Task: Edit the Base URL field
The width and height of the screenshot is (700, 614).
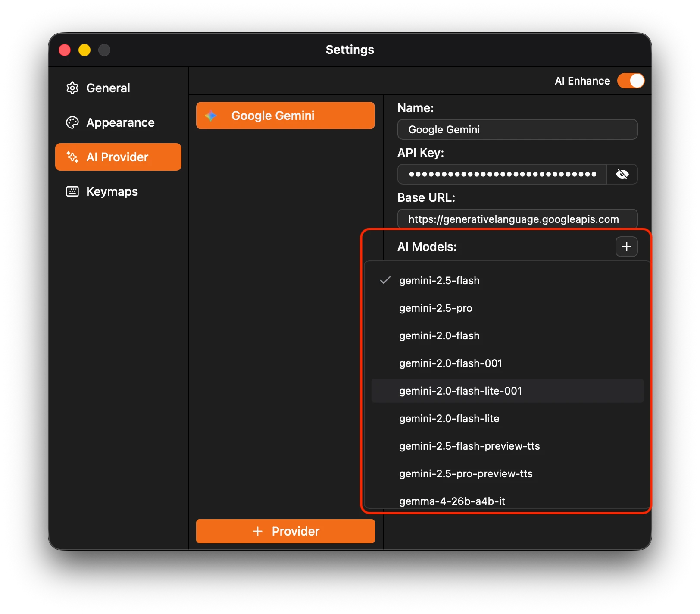Action: (517, 219)
